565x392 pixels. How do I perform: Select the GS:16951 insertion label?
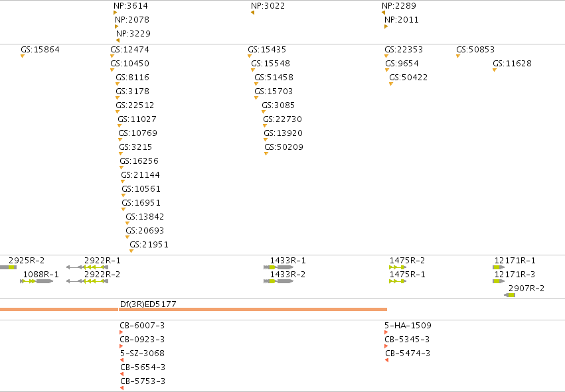(x=141, y=203)
